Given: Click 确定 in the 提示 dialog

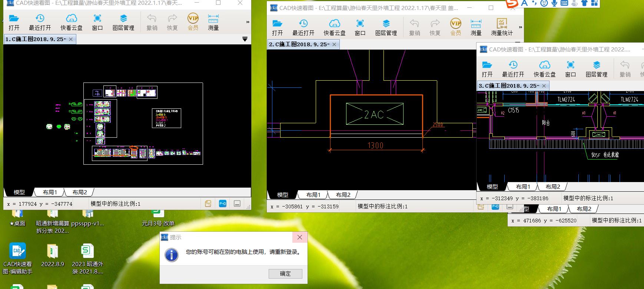Looking at the screenshot, I should click(x=285, y=273).
